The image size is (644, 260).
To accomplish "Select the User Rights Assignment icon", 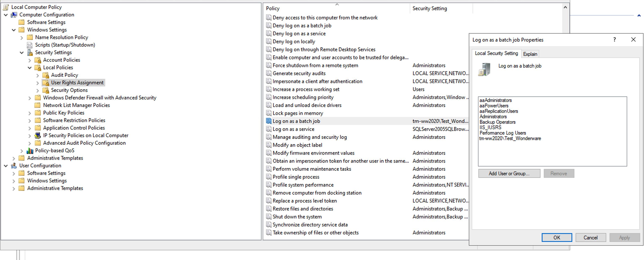I will pos(46,82).
